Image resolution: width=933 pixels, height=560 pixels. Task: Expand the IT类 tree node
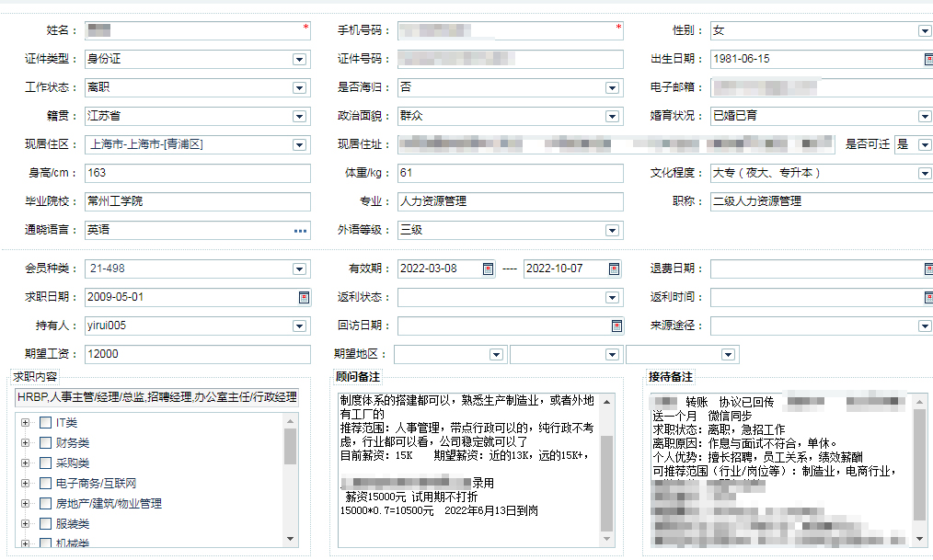click(x=25, y=423)
